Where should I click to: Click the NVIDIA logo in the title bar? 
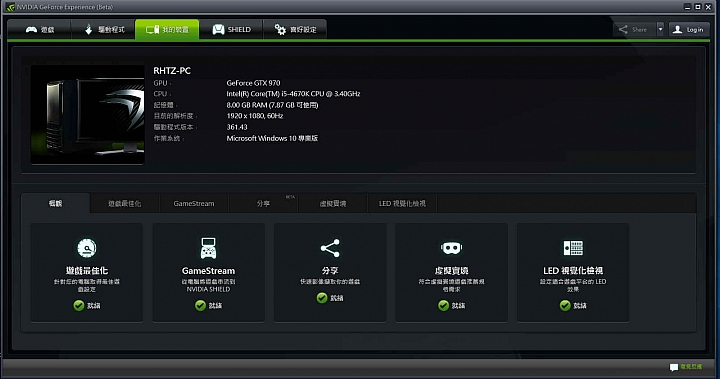pyautogui.click(x=10, y=7)
